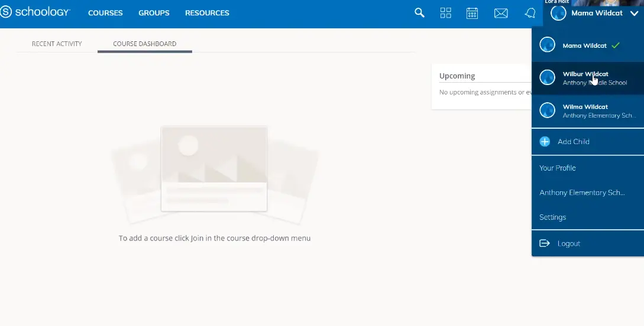Switch to Wilbur Wildcat child account
The image size is (644, 326).
pyautogui.click(x=585, y=78)
